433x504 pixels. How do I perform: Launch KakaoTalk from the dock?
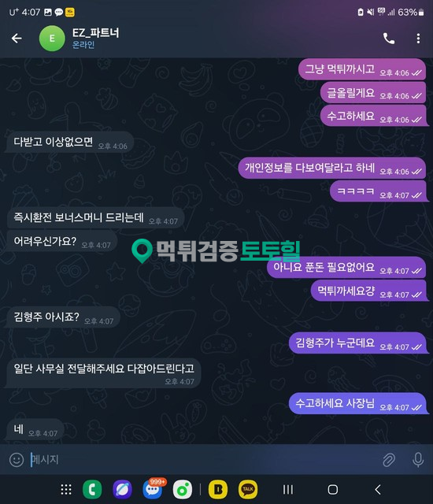pyautogui.click(x=248, y=490)
